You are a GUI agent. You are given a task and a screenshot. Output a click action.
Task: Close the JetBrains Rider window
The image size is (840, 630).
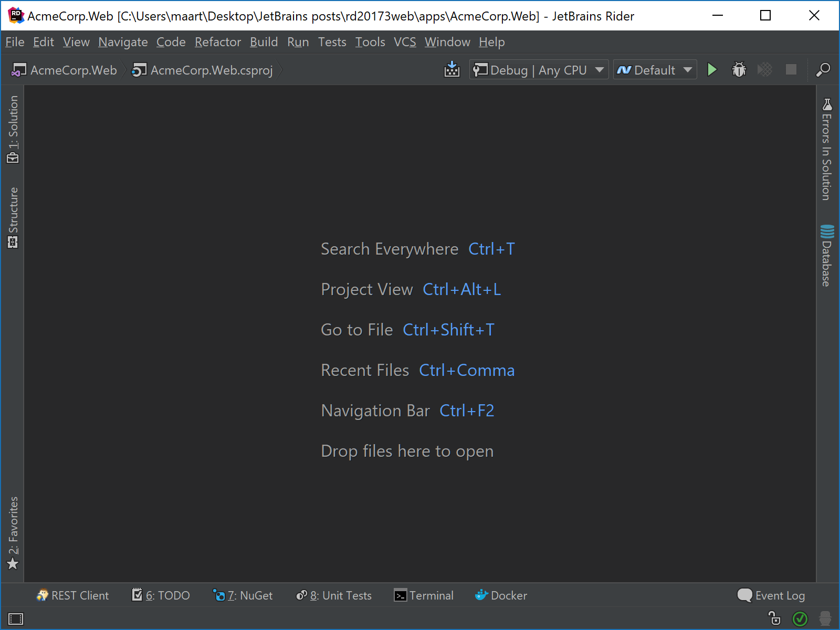click(x=814, y=16)
